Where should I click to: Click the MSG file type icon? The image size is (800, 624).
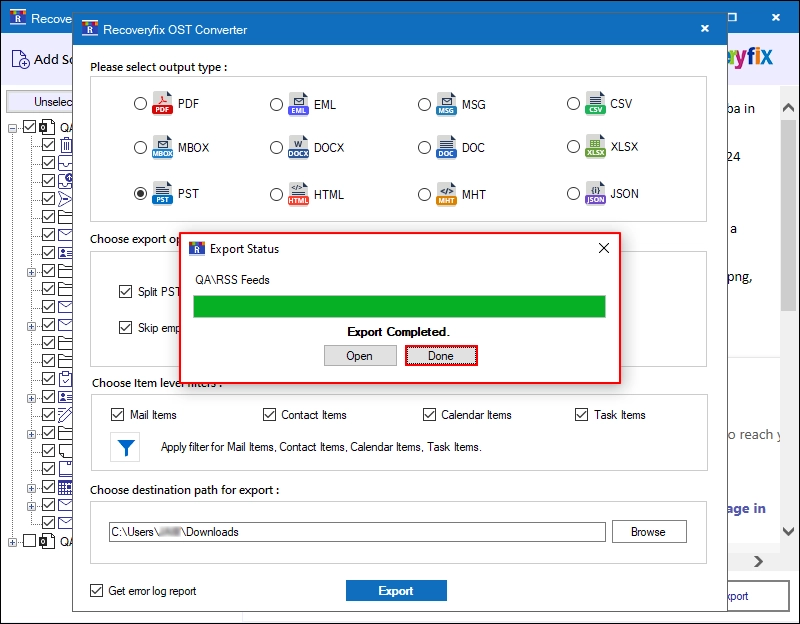pyautogui.click(x=446, y=104)
